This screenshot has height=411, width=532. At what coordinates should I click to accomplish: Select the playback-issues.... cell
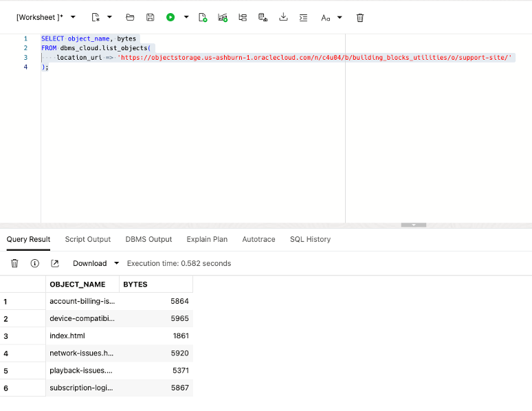[x=82, y=370]
